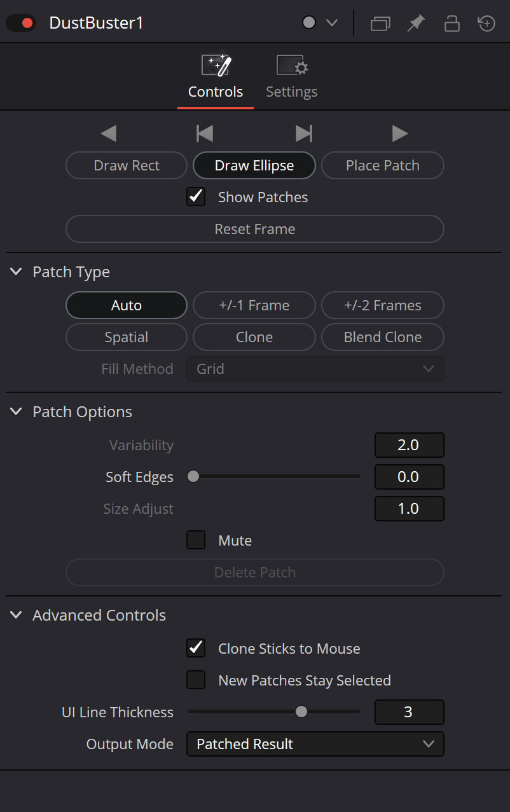Viewport: 510px width, 812px height.
Task: Click the Soft Edges label
Action: click(139, 477)
